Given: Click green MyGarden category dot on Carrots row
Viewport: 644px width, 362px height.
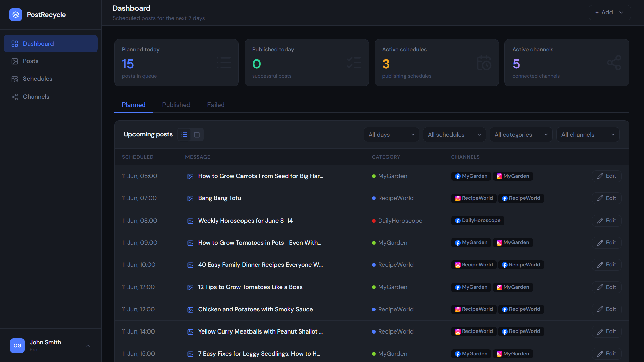Looking at the screenshot, I should [374, 176].
